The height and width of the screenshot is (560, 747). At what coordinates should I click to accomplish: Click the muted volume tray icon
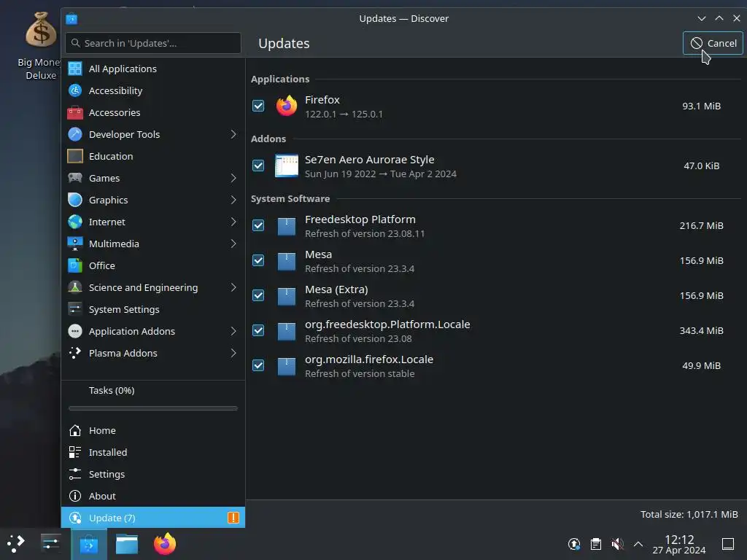pyautogui.click(x=617, y=544)
